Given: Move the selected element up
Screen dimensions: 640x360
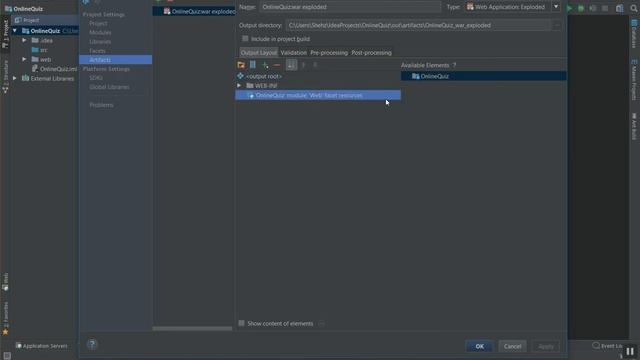Looking at the screenshot, I should click(x=303, y=65).
